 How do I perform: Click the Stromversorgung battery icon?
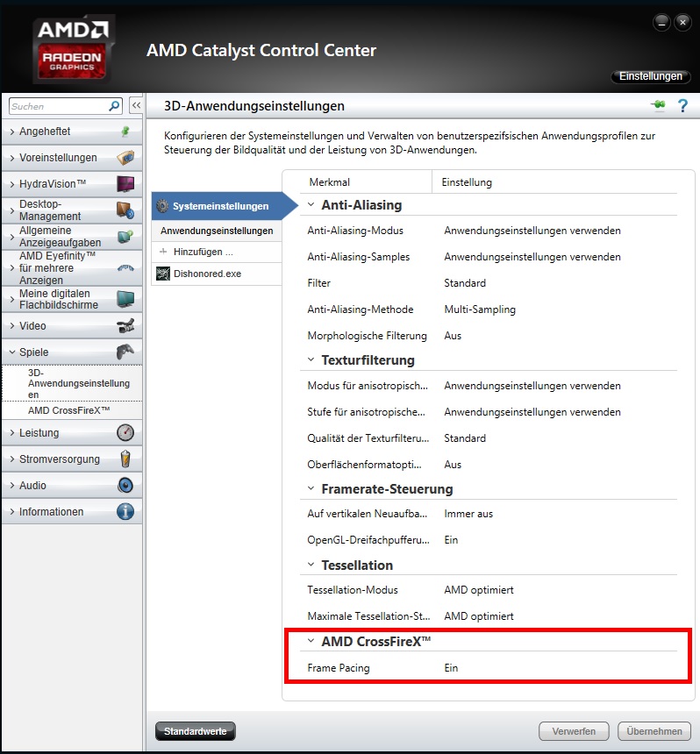(125, 459)
